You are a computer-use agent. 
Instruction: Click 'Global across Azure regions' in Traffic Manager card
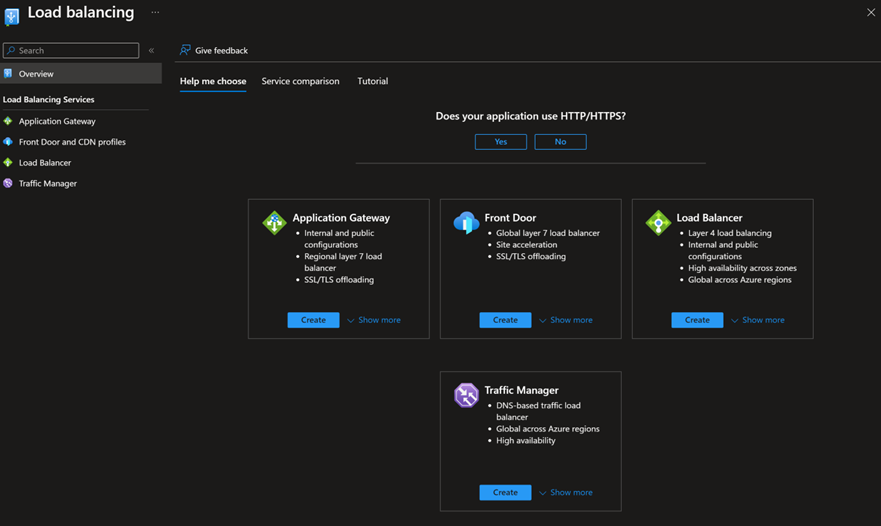(548, 429)
